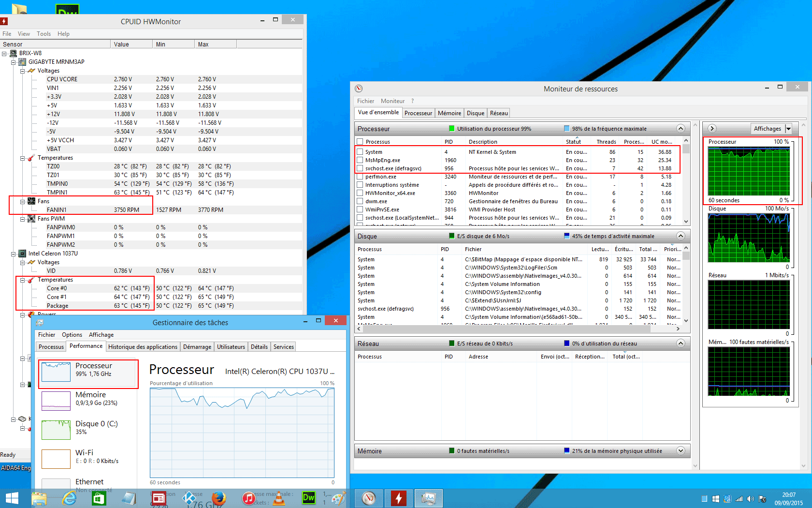The image size is (812, 508).
Task: Collapse the Fans PWM tree node
Action: (x=23, y=219)
